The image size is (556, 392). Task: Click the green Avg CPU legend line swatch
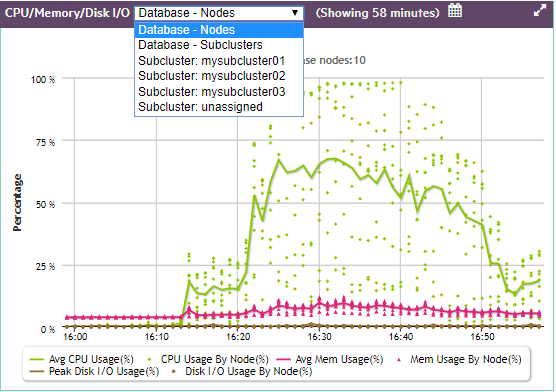[37, 360]
